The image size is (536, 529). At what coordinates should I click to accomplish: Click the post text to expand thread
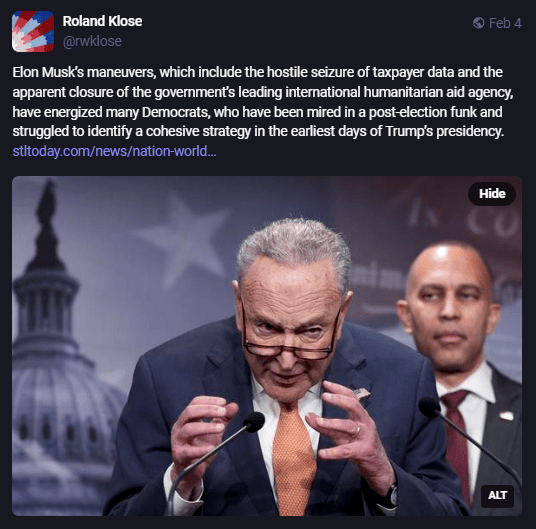tap(263, 102)
